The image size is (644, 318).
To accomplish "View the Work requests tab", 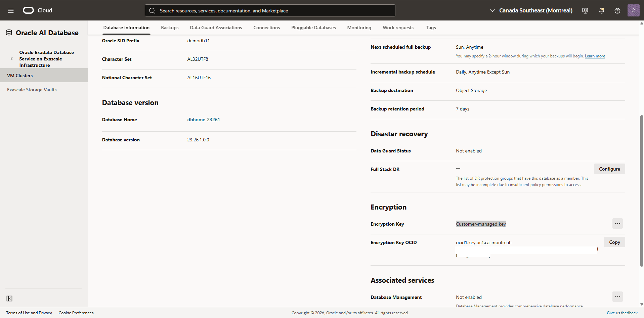I will (398, 28).
